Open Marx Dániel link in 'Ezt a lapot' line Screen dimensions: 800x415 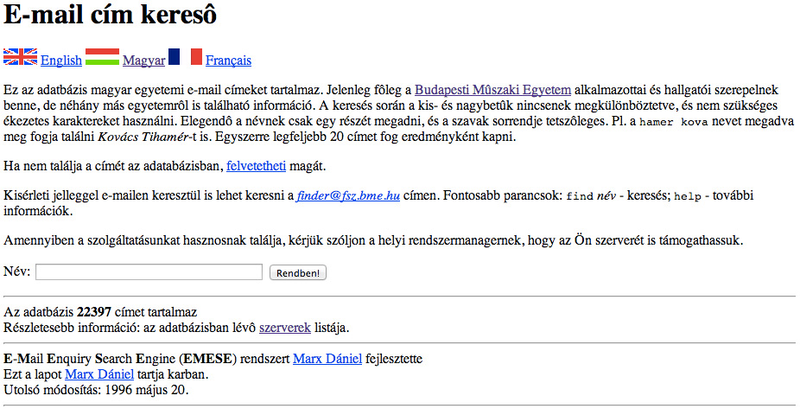99,374
